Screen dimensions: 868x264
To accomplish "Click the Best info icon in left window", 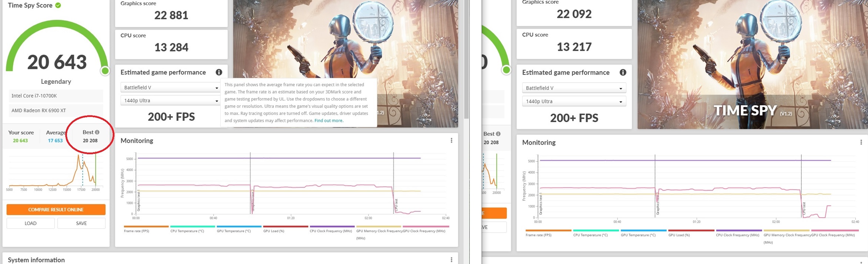I will tap(97, 132).
